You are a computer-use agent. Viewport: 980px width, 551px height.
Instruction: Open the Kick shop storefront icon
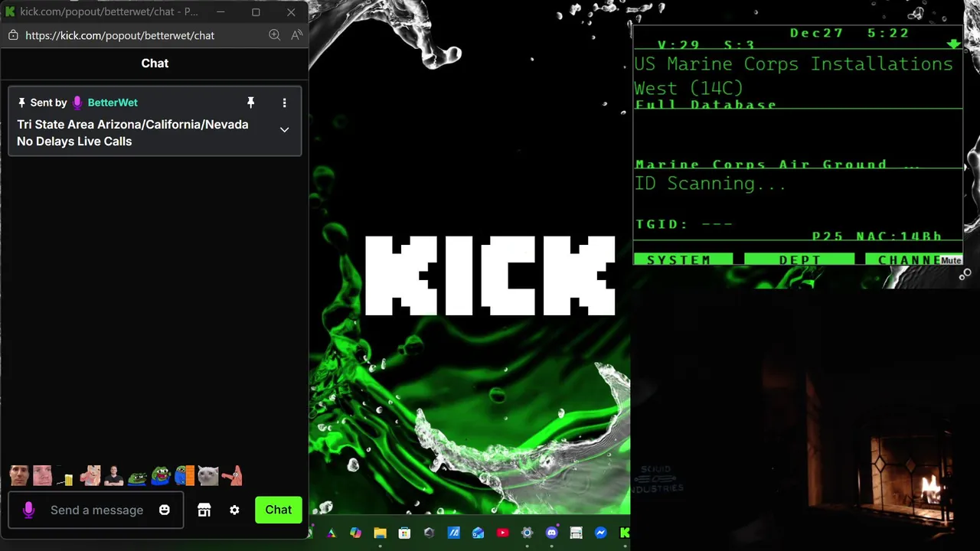coord(204,510)
